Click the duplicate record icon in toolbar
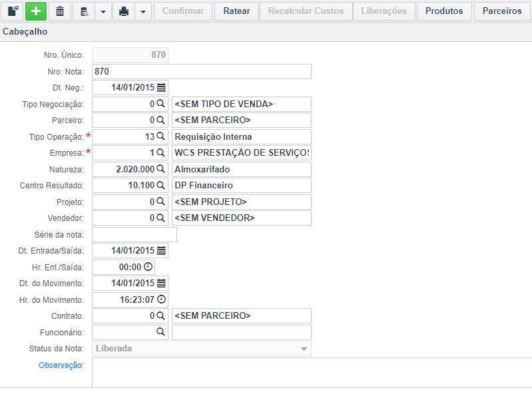The image size is (532, 394). (13, 11)
